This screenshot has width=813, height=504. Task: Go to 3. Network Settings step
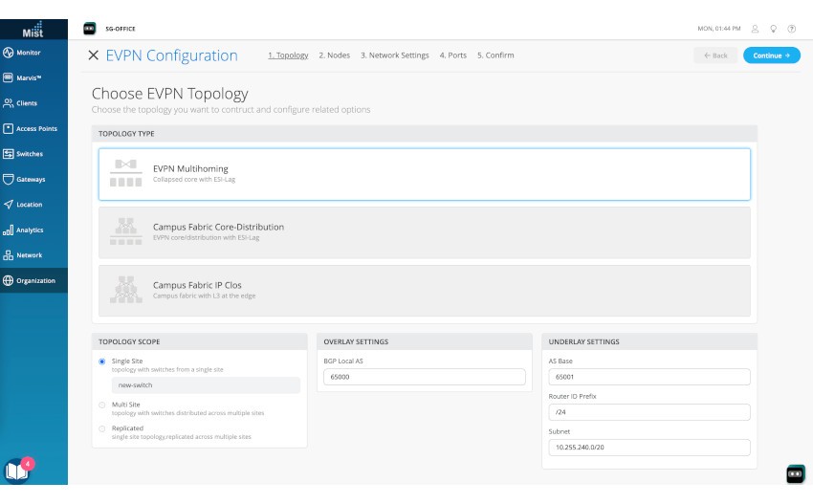point(394,55)
